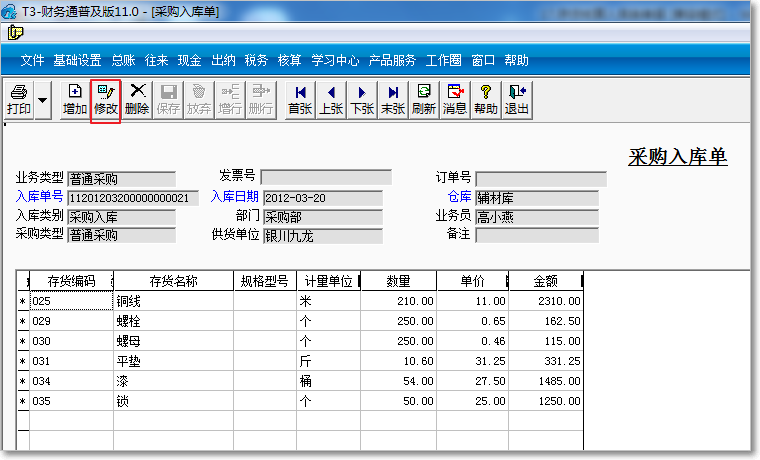
Task: Click the 部门 field showing 采购部
Action: [323, 217]
